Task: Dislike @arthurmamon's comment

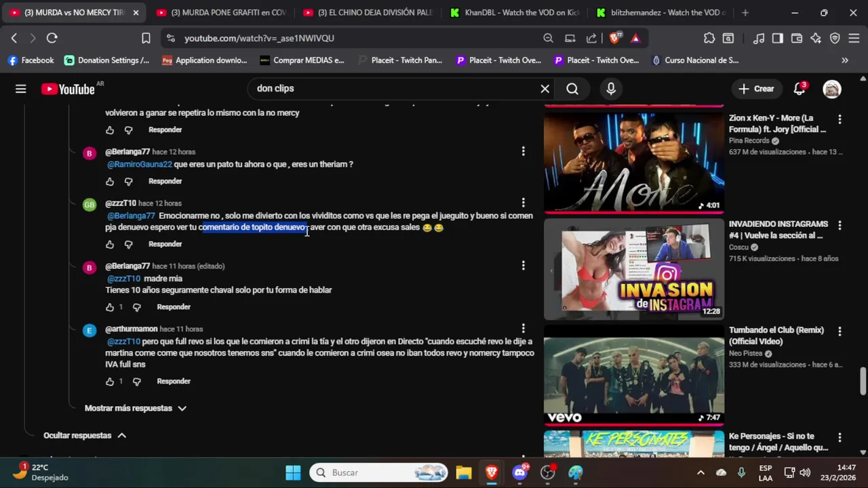Action: [x=136, y=382]
